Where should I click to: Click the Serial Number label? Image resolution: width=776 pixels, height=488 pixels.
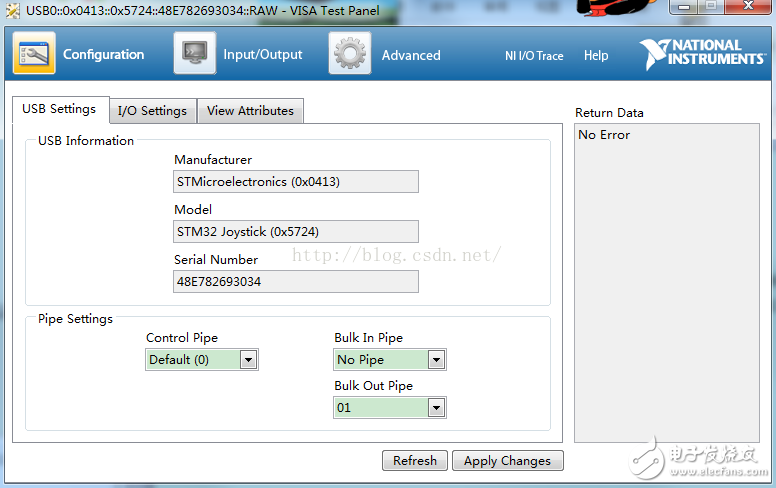pos(216,260)
